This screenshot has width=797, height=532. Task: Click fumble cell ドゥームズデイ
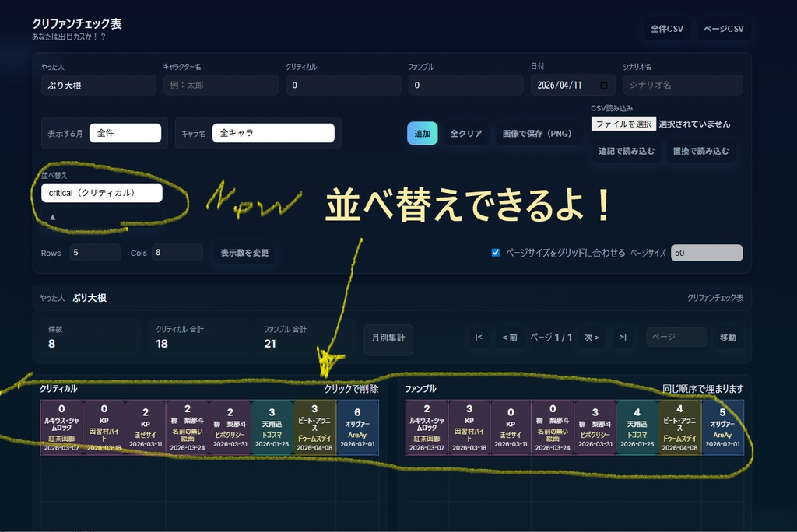[679, 427]
